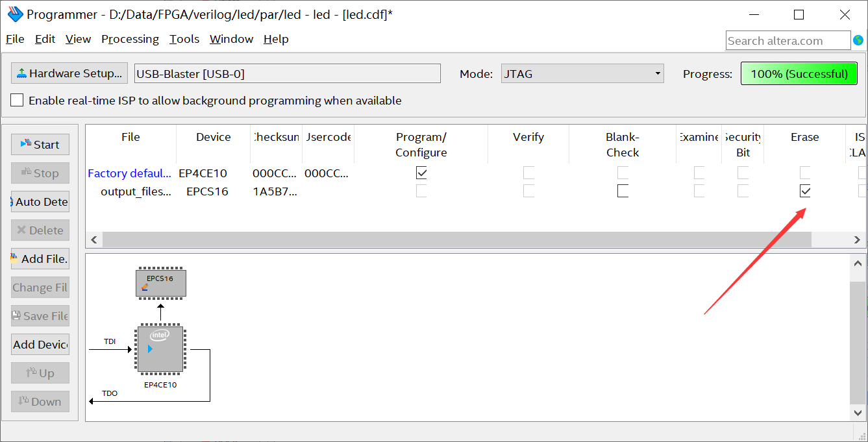Run Auto Detect
Viewport: 868px width, 442px height.
pyautogui.click(x=40, y=202)
